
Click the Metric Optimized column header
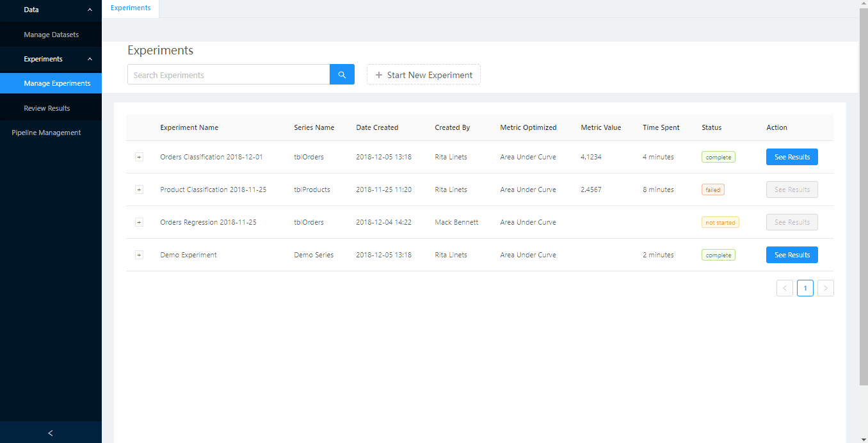click(528, 127)
